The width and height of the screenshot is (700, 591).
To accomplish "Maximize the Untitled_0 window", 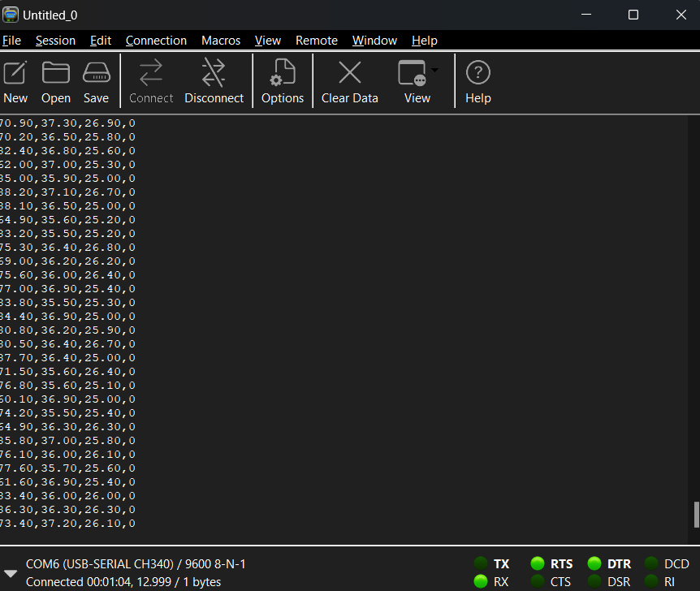I will click(x=633, y=15).
